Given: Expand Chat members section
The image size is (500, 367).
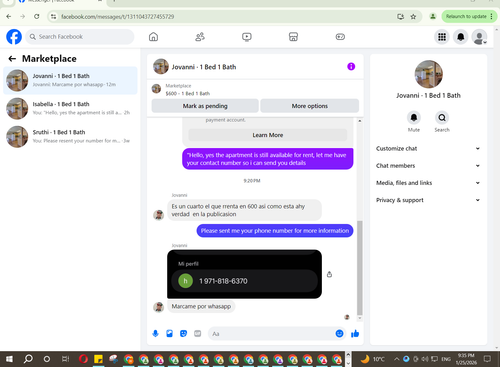Looking at the screenshot, I should (x=428, y=166).
